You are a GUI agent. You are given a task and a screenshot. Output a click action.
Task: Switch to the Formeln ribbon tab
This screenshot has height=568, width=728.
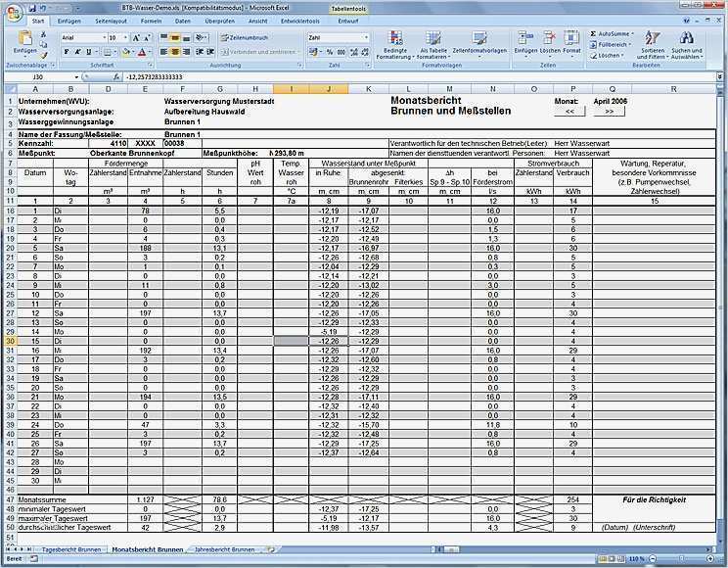[151, 21]
